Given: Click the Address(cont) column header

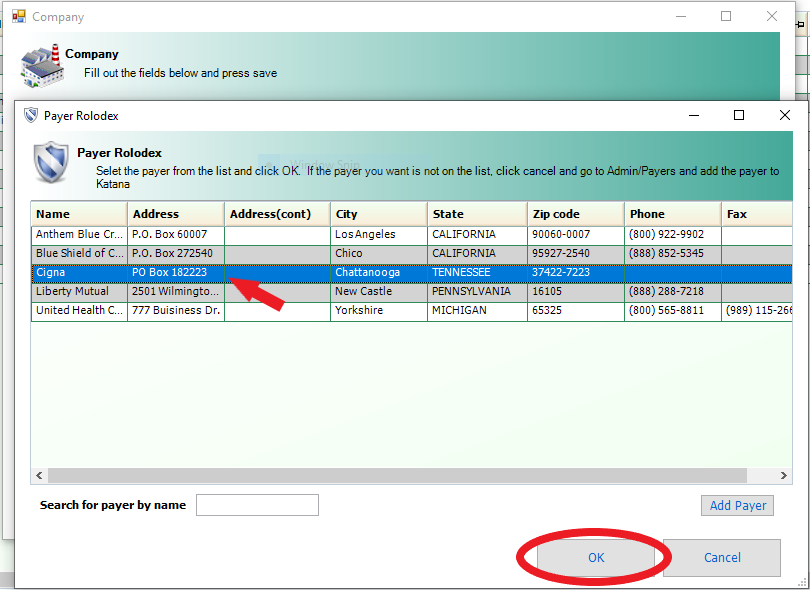Looking at the screenshot, I should point(277,214).
